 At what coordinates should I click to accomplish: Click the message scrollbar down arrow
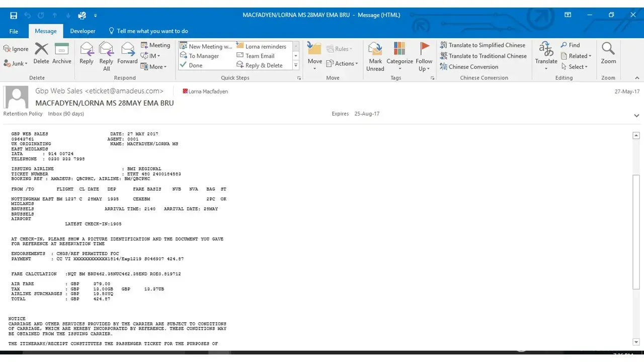pyautogui.click(x=636, y=342)
